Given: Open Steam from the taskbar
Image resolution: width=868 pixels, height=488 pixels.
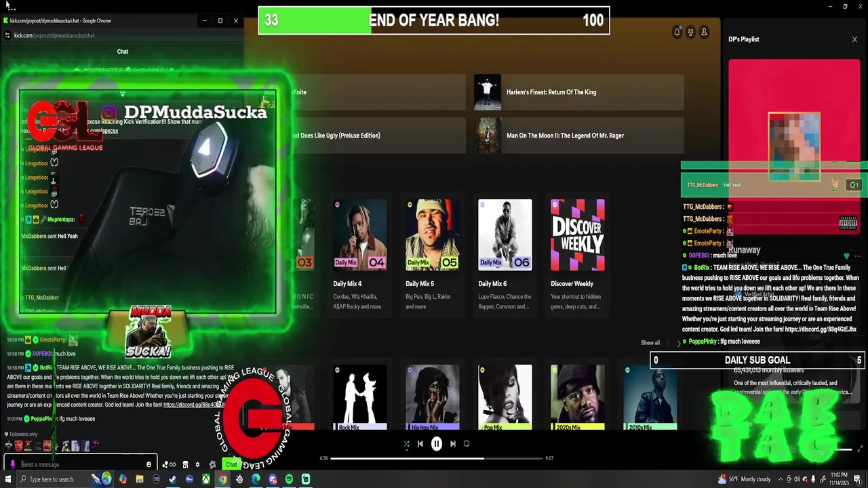Looking at the screenshot, I should tap(173, 479).
